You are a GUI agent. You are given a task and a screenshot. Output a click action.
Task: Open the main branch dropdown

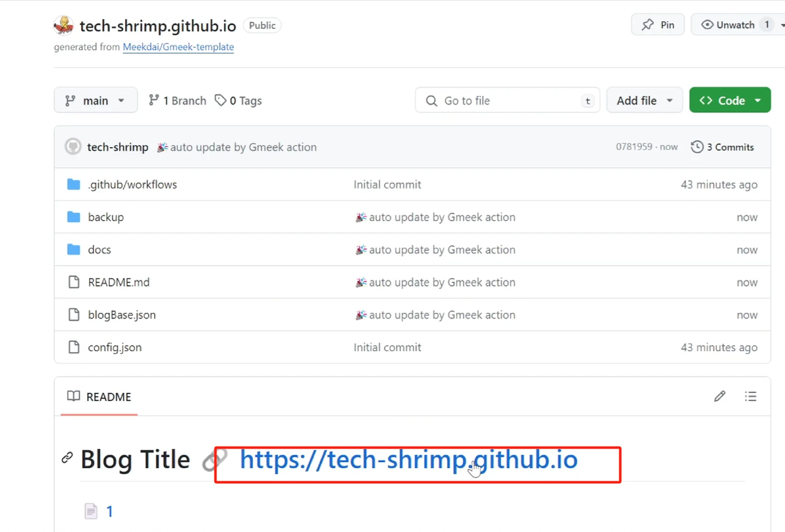[95, 100]
